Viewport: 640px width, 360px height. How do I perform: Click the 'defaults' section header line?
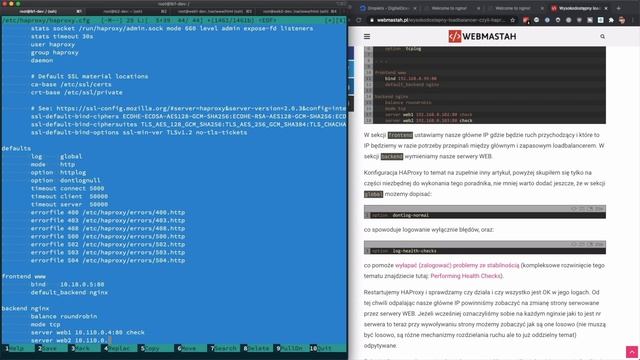pos(16,148)
